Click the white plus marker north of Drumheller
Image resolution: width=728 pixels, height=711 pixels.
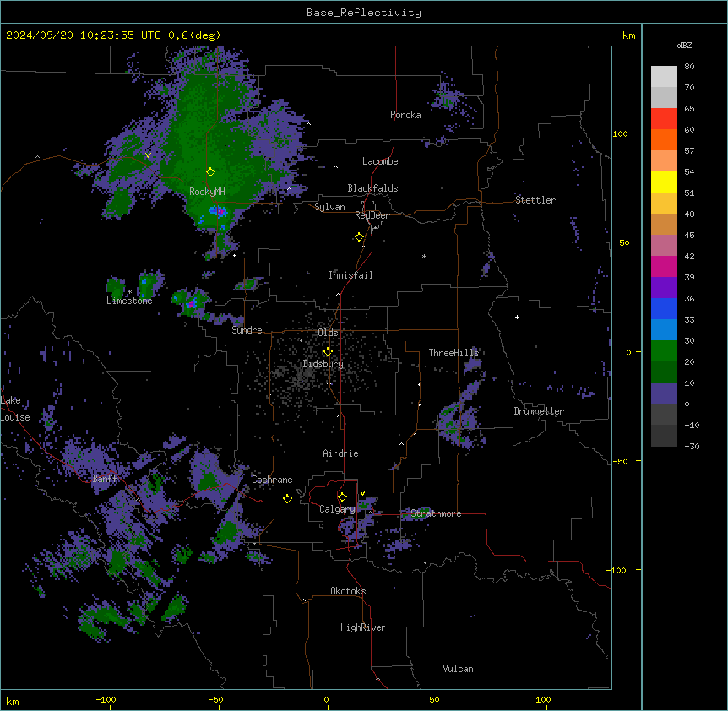(517, 317)
